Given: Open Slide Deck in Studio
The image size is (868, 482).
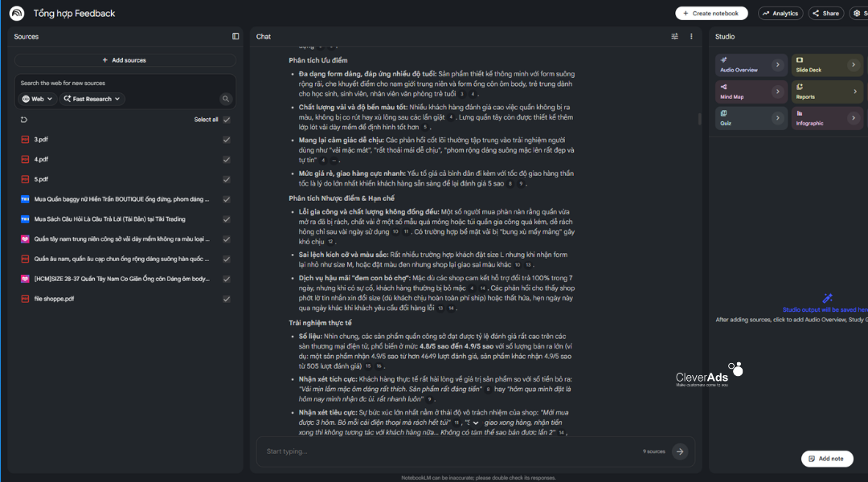Looking at the screenshot, I should click(827, 65).
